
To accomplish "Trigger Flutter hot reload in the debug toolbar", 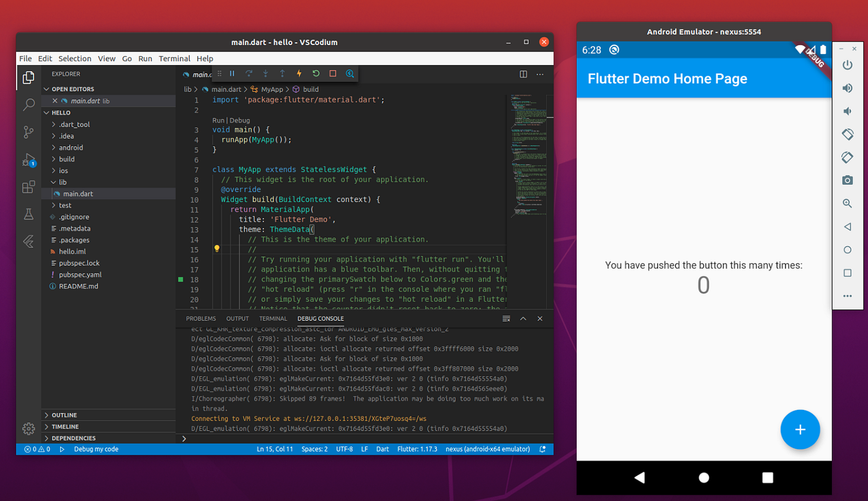I will [x=299, y=74].
